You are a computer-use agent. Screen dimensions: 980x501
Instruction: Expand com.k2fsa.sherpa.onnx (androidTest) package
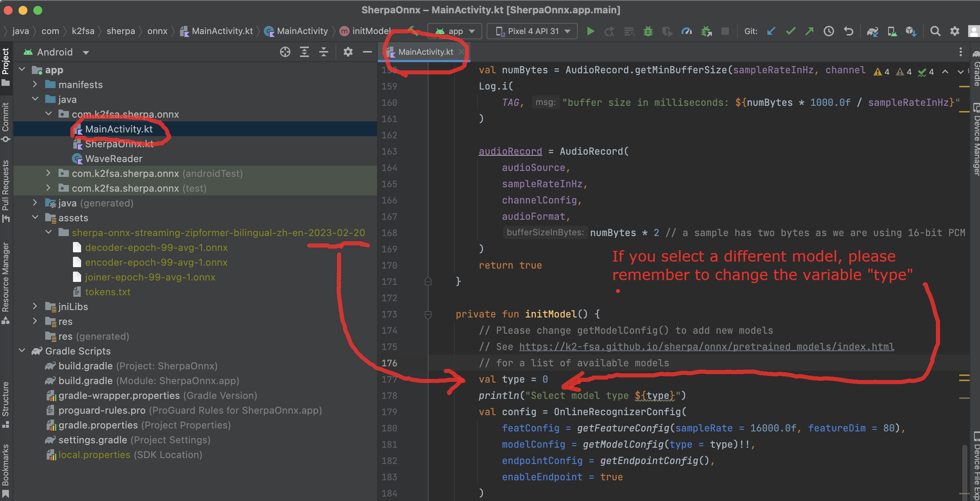point(48,173)
